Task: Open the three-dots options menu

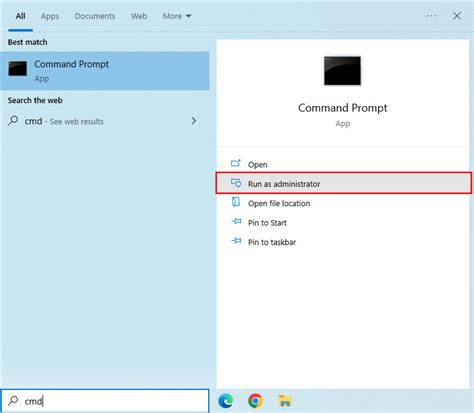Action: (431, 16)
